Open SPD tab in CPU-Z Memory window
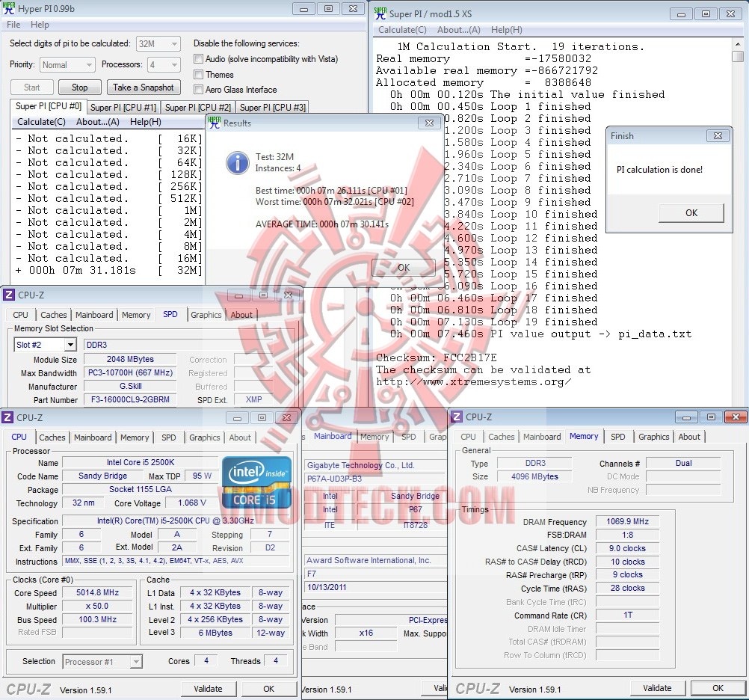This screenshot has width=749, height=700. pos(617,437)
